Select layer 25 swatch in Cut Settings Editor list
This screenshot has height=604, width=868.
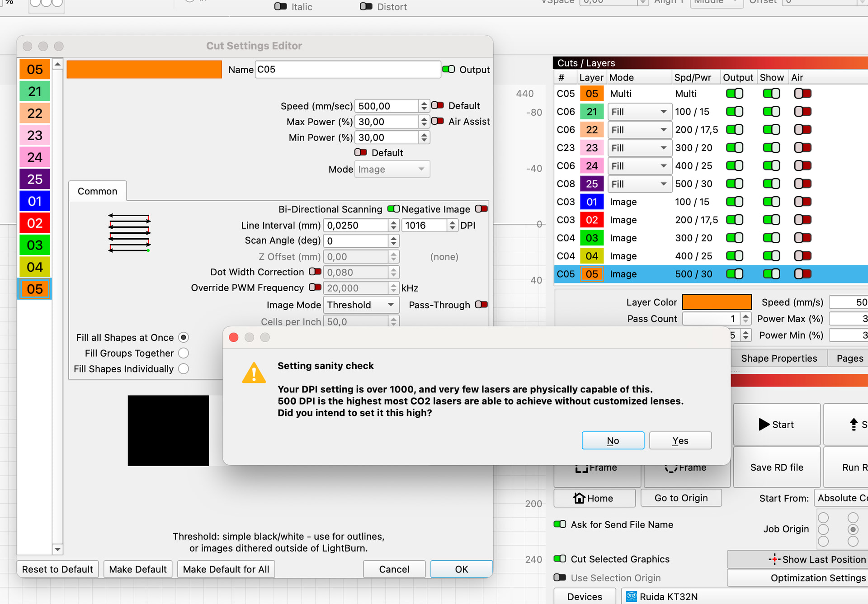click(35, 179)
